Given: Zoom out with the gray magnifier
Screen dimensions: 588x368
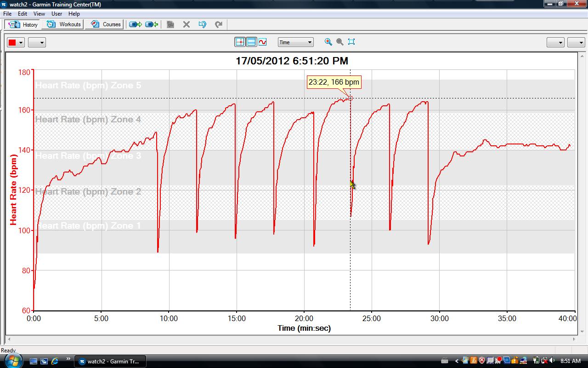Looking at the screenshot, I should (340, 42).
